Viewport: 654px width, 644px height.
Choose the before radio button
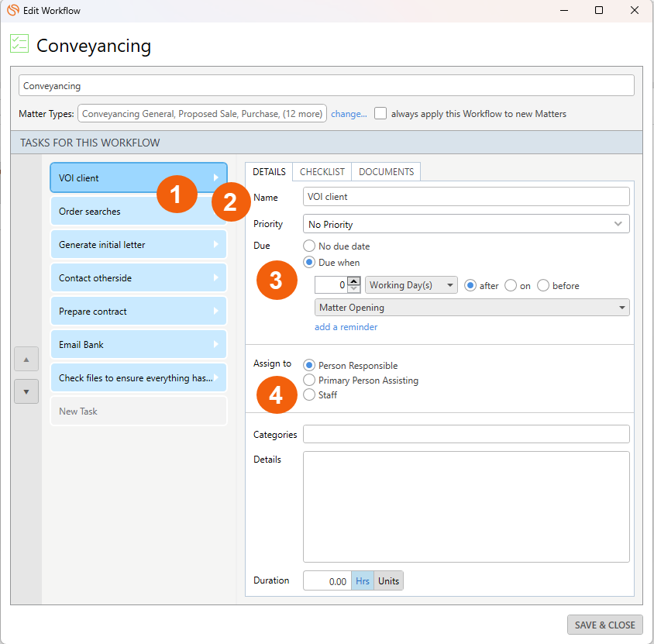coord(543,285)
